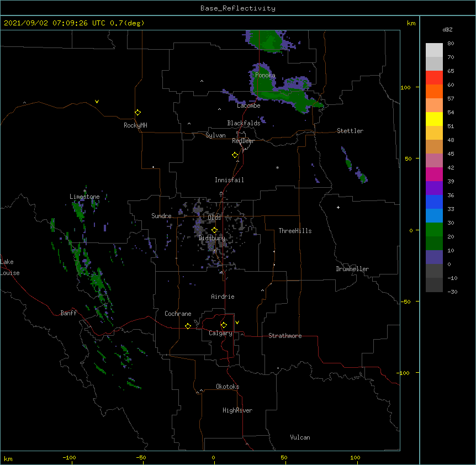Click the yellow diamond marker above RockyMH

(137, 113)
